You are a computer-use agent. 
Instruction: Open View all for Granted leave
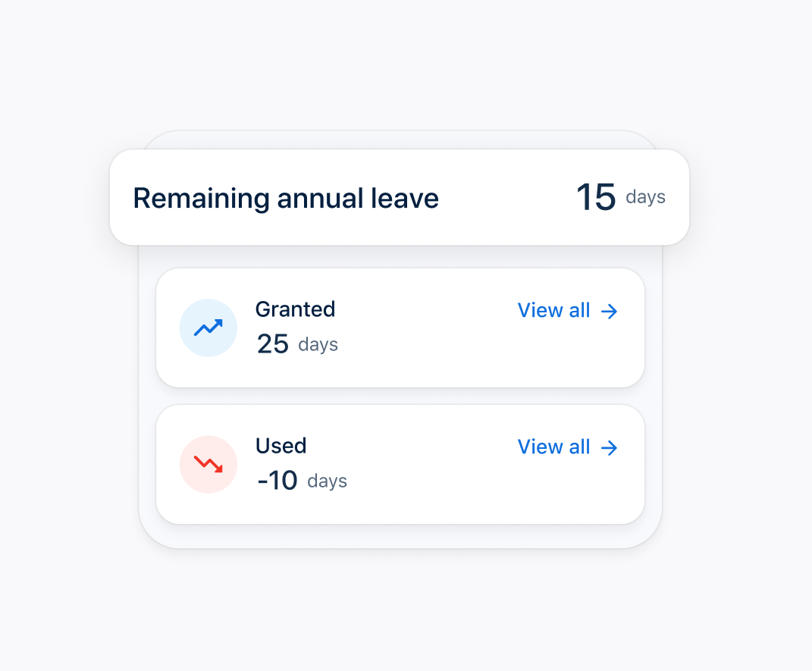coord(568,311)
